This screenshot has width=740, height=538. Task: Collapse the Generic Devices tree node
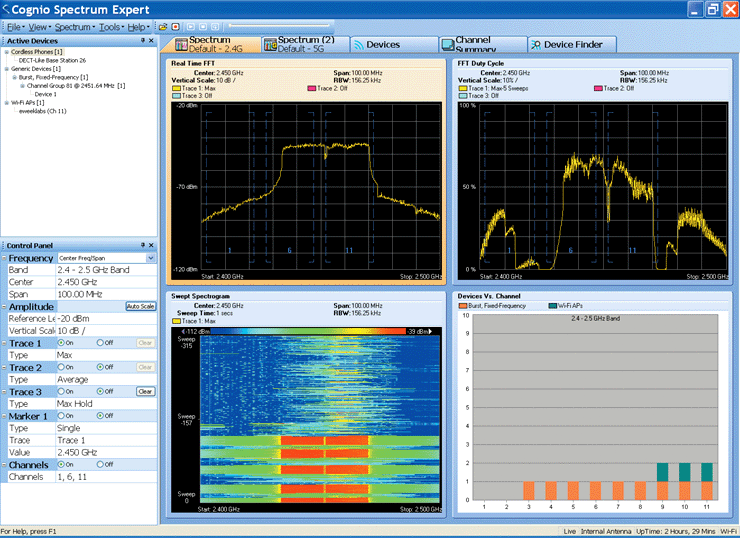[x=7, y=69]
